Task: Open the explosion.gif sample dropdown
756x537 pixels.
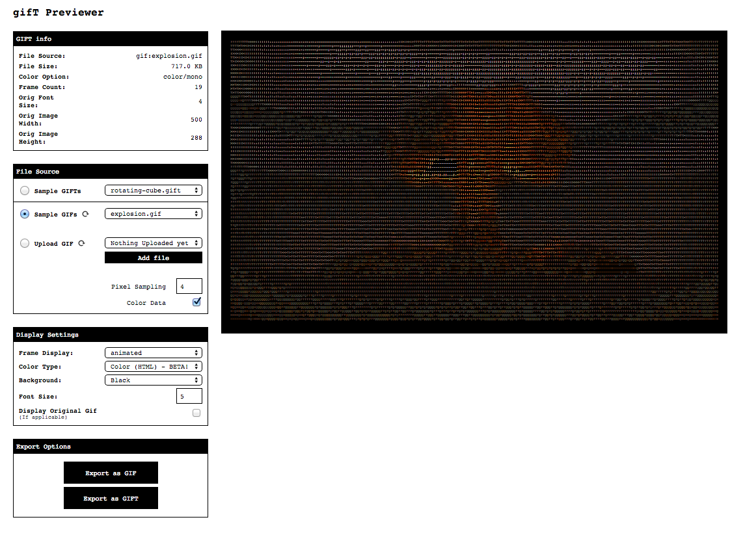Action: (153, 213)
